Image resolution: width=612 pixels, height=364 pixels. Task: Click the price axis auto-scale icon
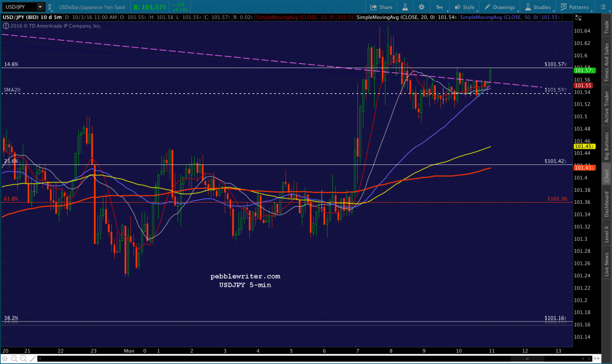(x=578, y=17)
